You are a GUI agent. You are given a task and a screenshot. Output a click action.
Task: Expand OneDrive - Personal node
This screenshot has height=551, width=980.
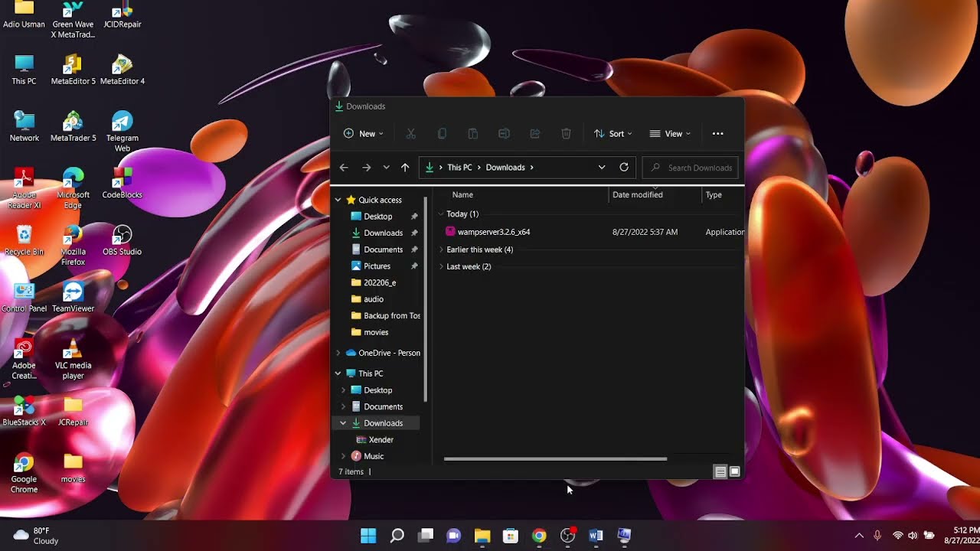click(338, 353)
